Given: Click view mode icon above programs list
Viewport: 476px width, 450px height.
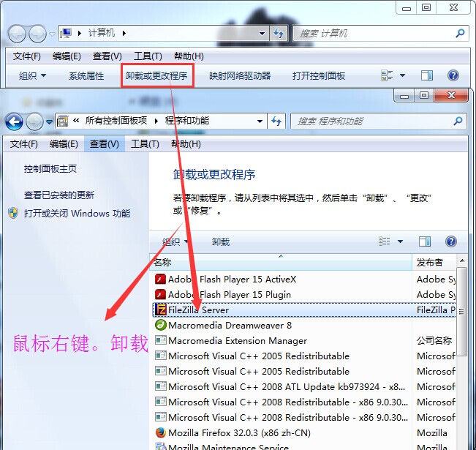Looking at the screenshot, I should pos(385,241).
